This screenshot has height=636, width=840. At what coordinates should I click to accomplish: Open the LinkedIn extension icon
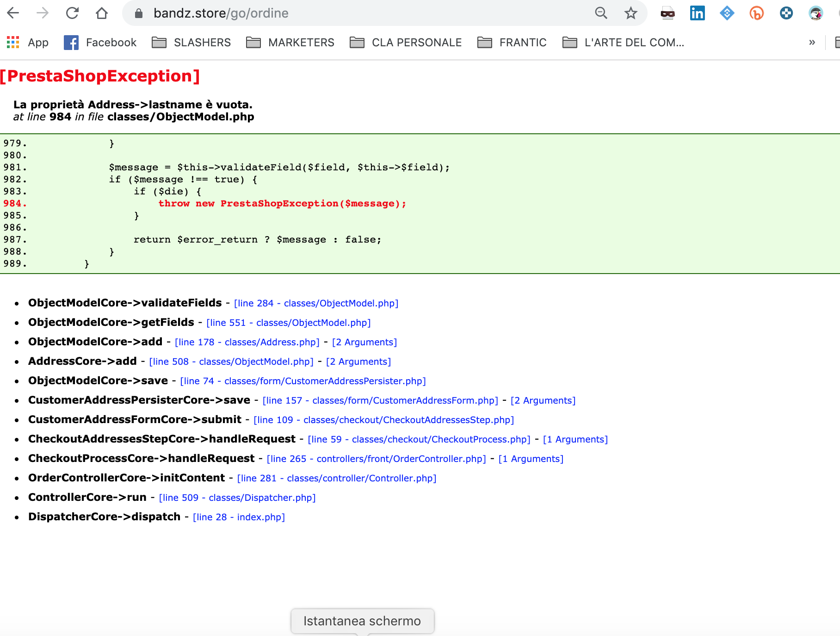click(697, 13)
